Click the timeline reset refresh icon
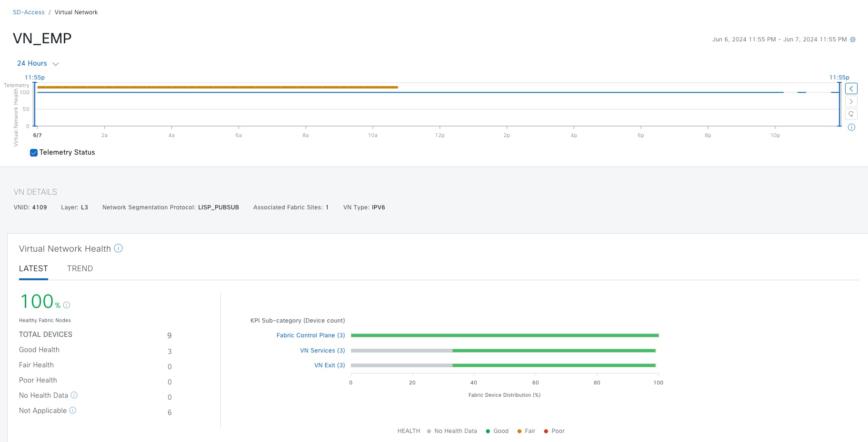 [x=851, y=114]
